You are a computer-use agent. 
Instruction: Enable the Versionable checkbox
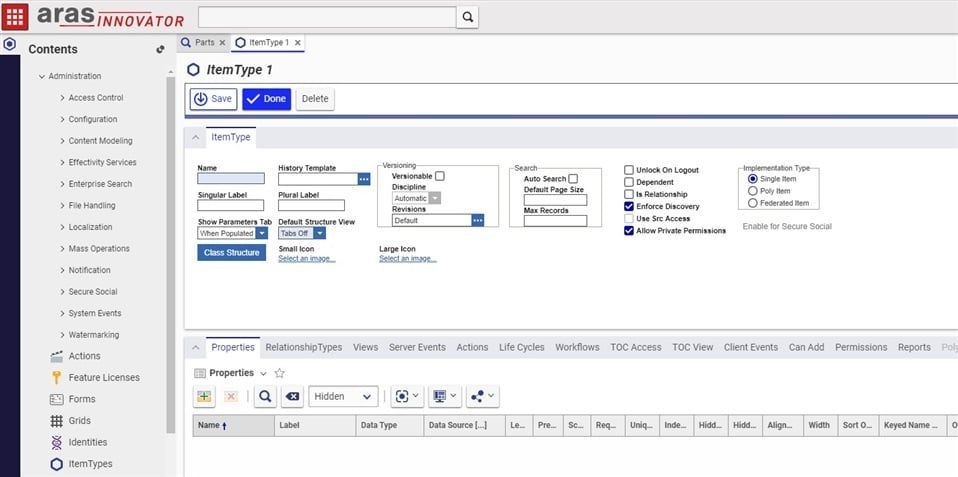(x=440, y=176)
